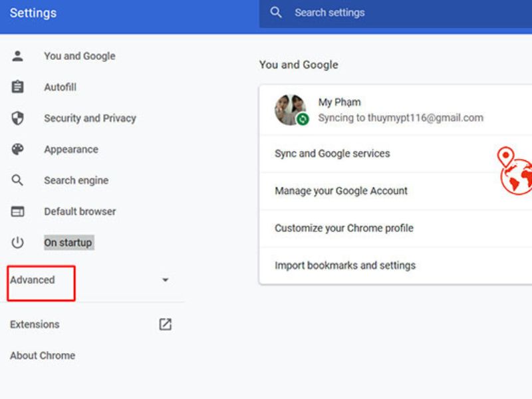Open the Autofill settings section
The width and height of the screenshot is (532, 399).
(61, 87)
